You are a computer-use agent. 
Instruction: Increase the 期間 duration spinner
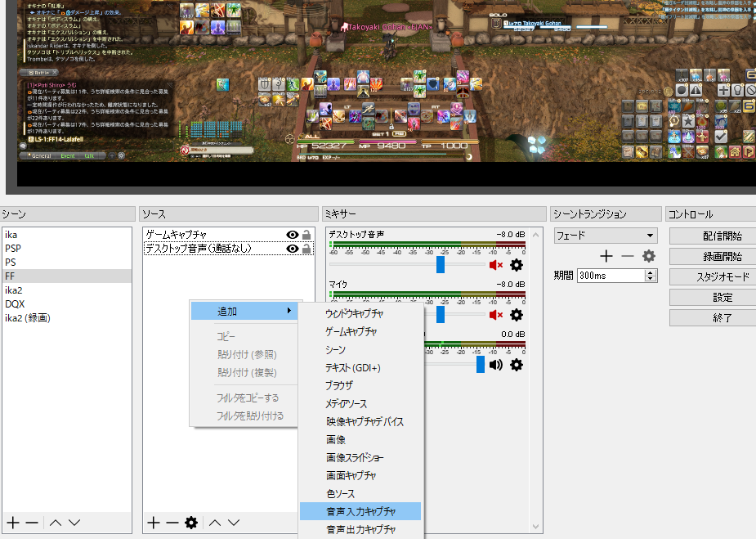[x=651, y=272]
